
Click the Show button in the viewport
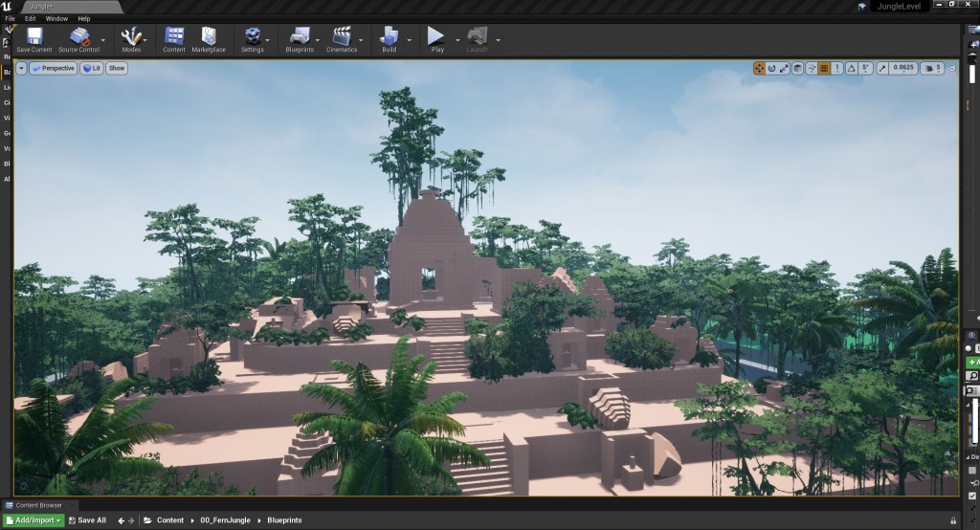click(x=116, y=69)
